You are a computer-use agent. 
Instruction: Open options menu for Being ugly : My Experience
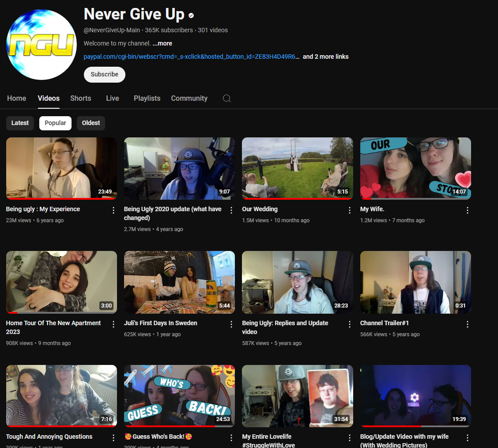tap(113, 210)
